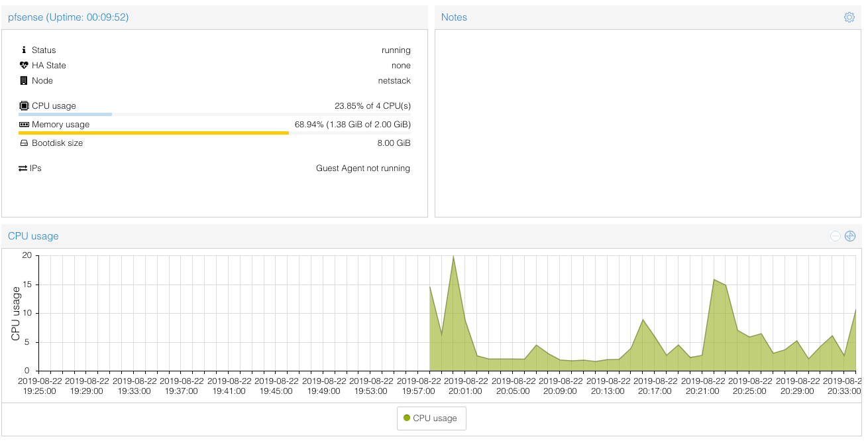Screen dimensions: 868x443
Task: Click the blue CPU usage progress bar
Action: (65, 115)
